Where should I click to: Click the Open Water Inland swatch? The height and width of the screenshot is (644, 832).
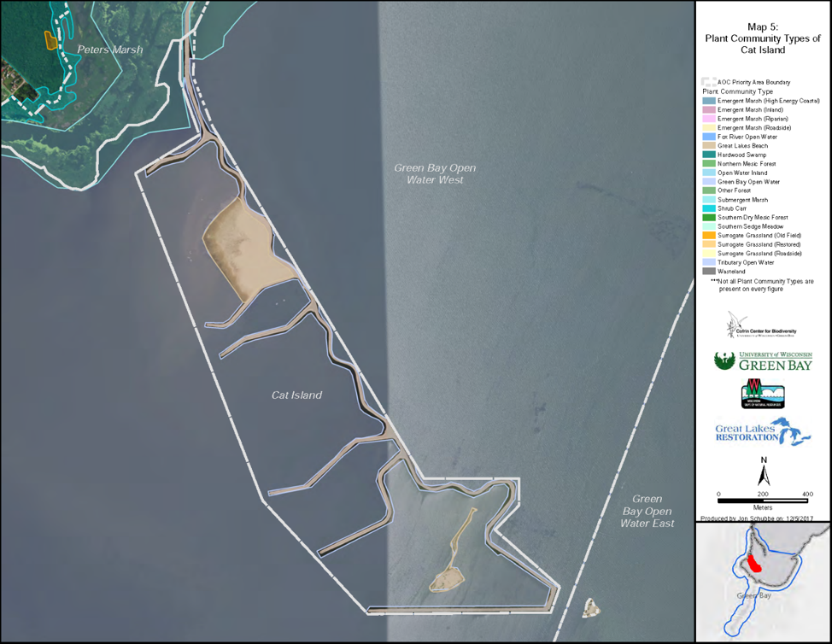709,173
